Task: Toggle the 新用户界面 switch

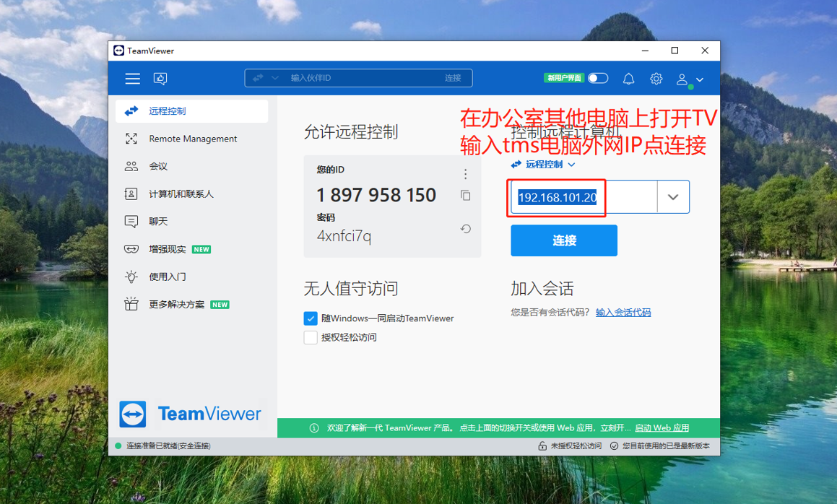Action: click(598, 78)
